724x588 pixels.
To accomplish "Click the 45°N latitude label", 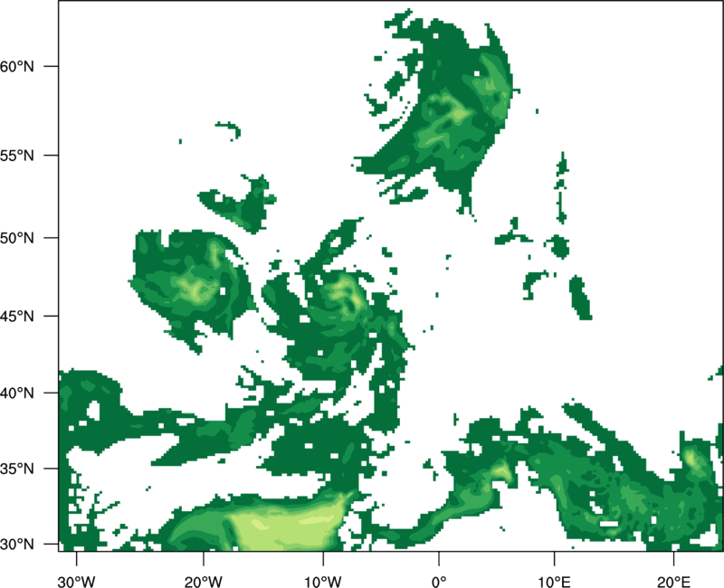I will pos(17,316).
